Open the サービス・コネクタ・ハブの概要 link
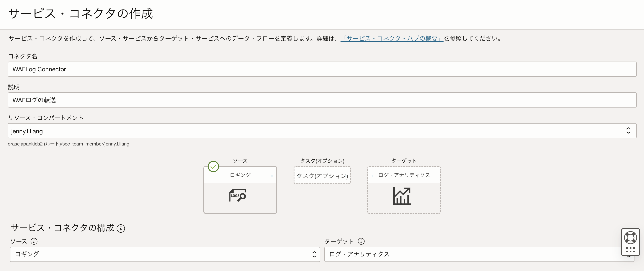 click(x=392, y=39)
